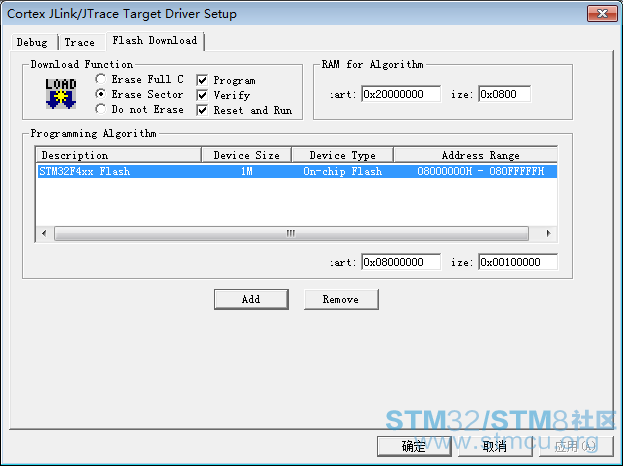
Task: Click the Add algorithm button
Action: [x=251, y=299]
